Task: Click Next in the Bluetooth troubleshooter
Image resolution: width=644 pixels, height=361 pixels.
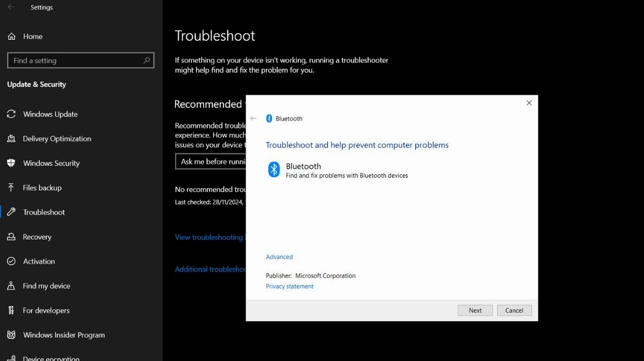Action: tap(474, 310)
